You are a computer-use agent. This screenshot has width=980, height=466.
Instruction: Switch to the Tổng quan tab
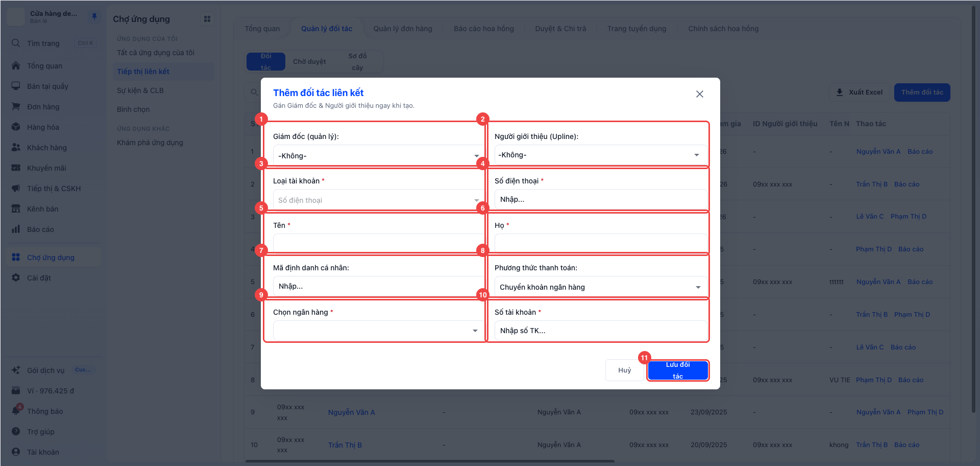[262, 29]
